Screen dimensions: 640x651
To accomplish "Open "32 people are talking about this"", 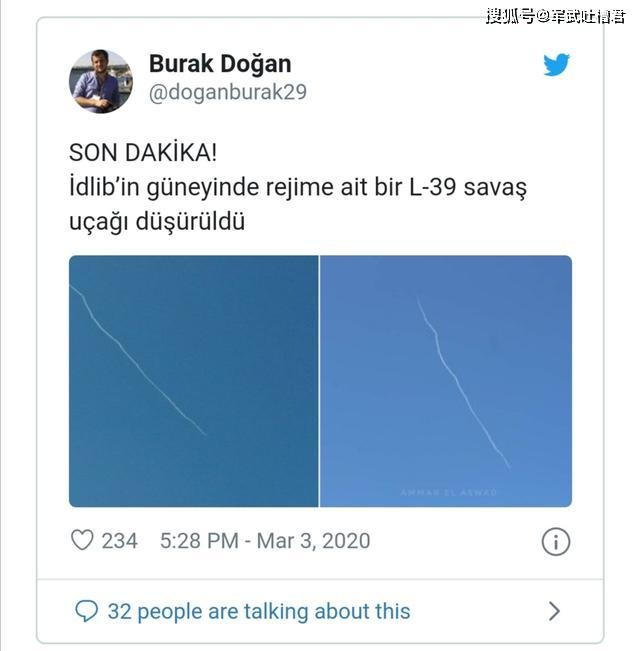I will (259, 611).
